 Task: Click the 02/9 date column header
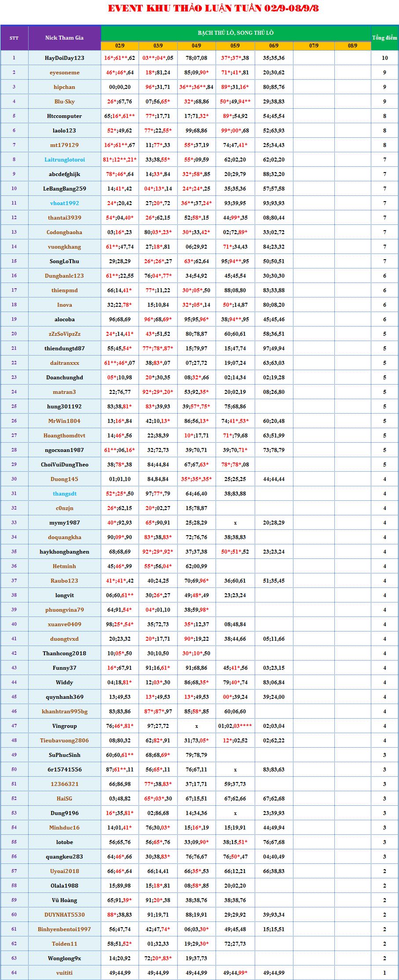pos(120,46)
